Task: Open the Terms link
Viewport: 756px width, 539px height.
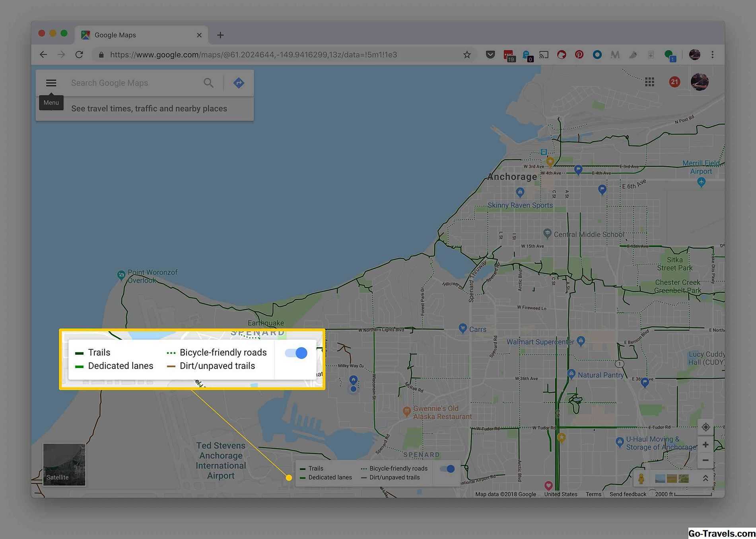Action: click(593, 494)
